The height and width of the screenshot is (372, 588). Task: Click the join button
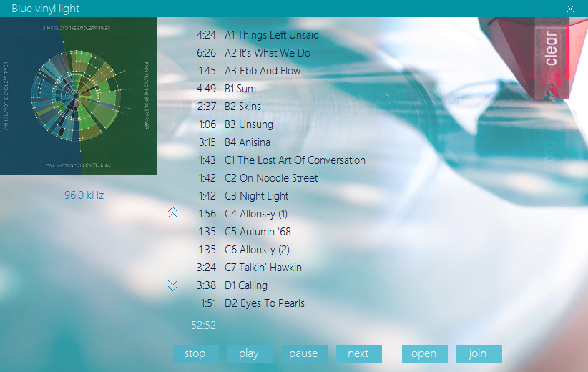[x=478, y=353]
